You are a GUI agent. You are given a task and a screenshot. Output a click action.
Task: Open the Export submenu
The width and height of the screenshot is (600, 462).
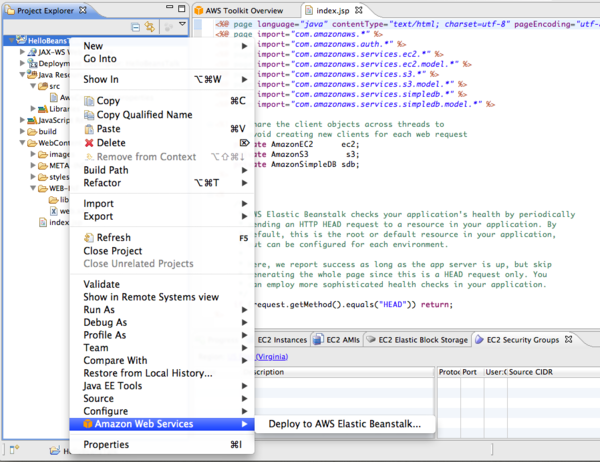162,216
